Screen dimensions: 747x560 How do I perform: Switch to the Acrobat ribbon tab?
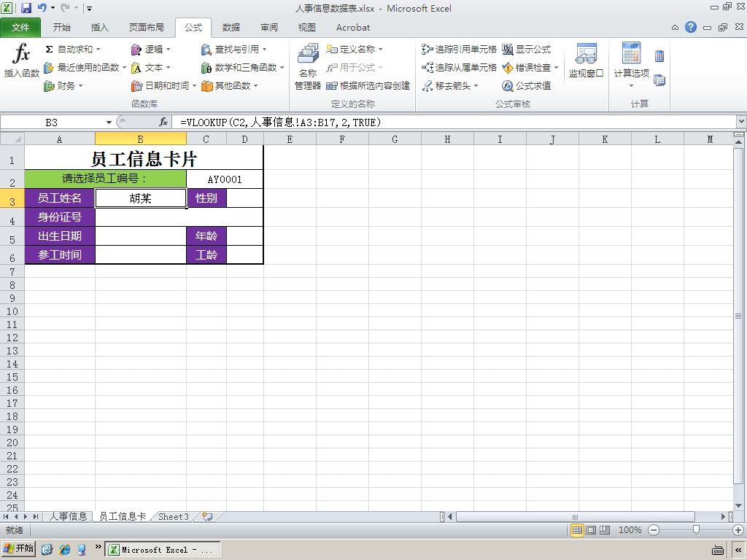point(353,28)
